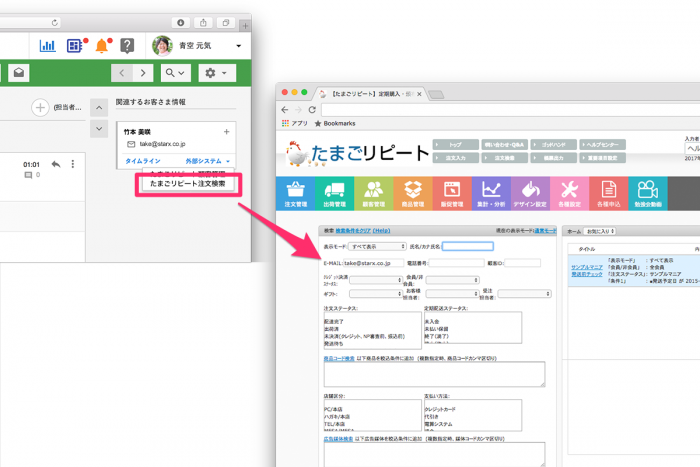This screenshot has width=700, height=467.
Task: Open 集計・分析 chart category
Action: click(491, 193)
